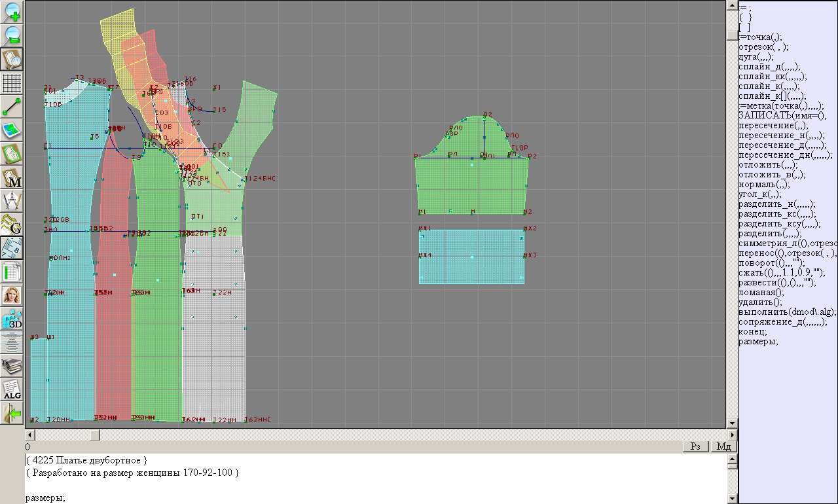Open the 3D view icon
The width and height of the screenshot is (838, 504).
pyautogui.click(x=12, y=319)
